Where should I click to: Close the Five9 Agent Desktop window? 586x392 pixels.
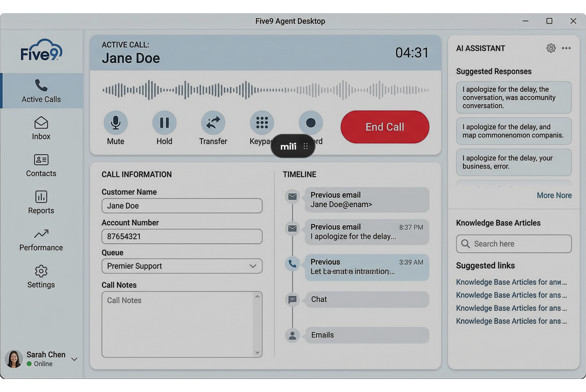[573, 21]
